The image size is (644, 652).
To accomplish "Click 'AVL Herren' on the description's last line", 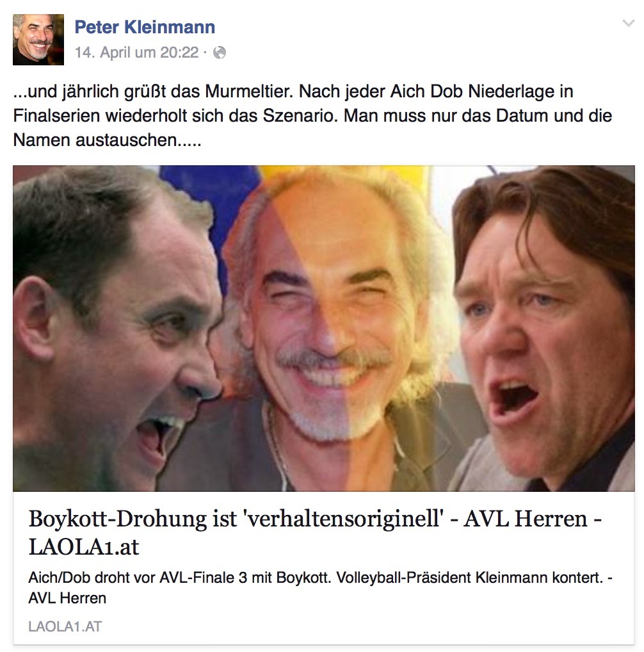I will (x=67, y=598).
